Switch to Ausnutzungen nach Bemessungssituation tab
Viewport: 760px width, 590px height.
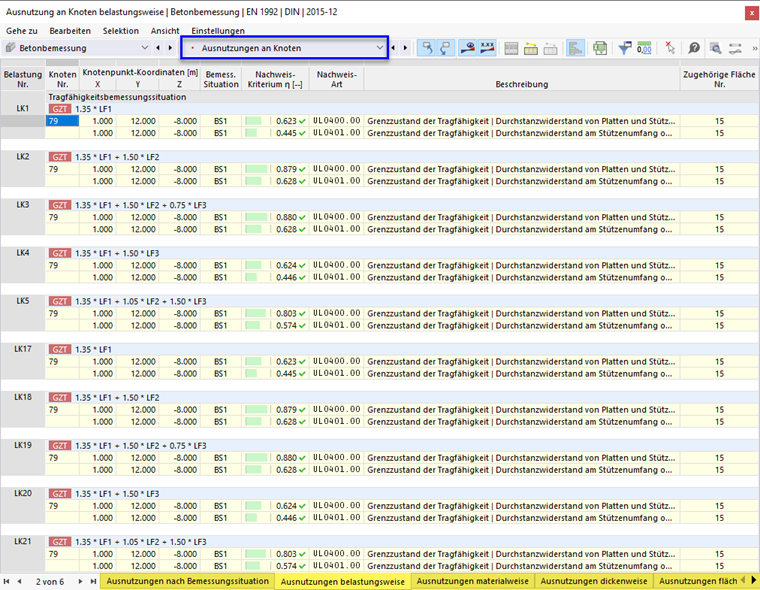click(188, 581)
